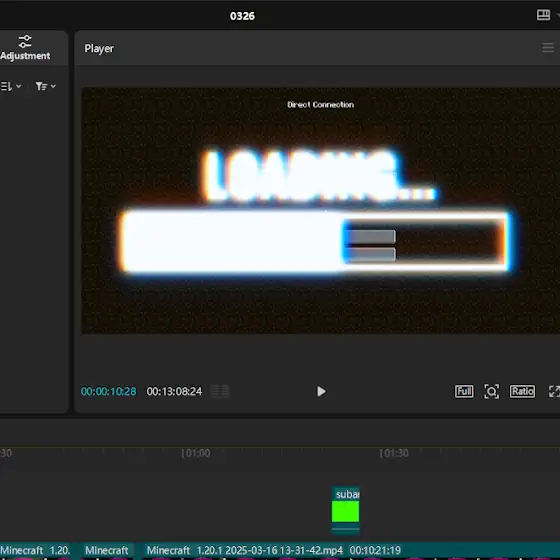Select the second short Minecraft clip
This screenshot has width=560, height=560.
coord(107,551)
